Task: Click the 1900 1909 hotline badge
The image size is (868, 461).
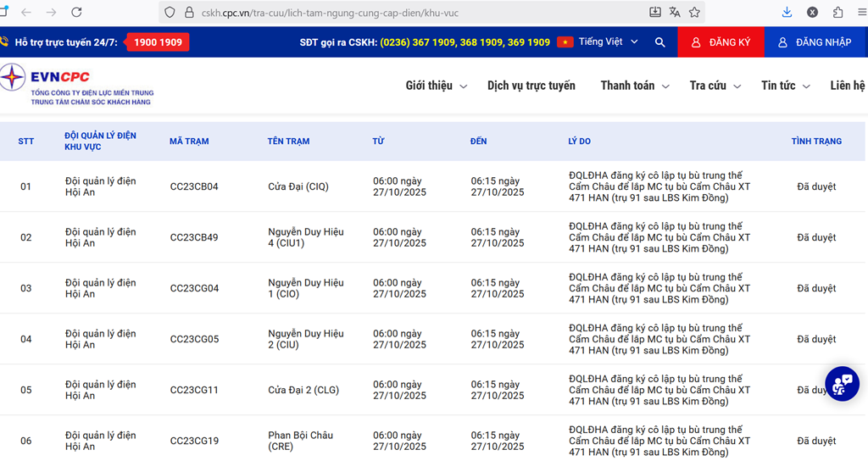Action: 158,42
